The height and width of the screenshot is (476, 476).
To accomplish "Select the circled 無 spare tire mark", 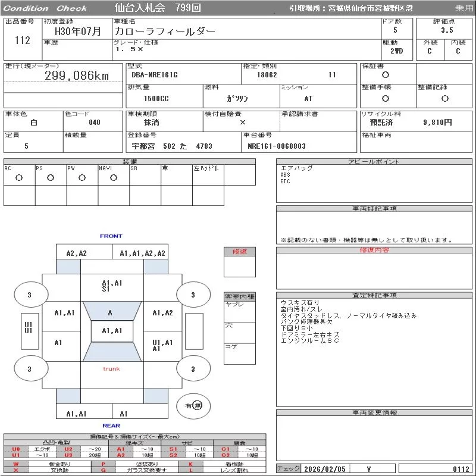I will click(x=198, y=406).
